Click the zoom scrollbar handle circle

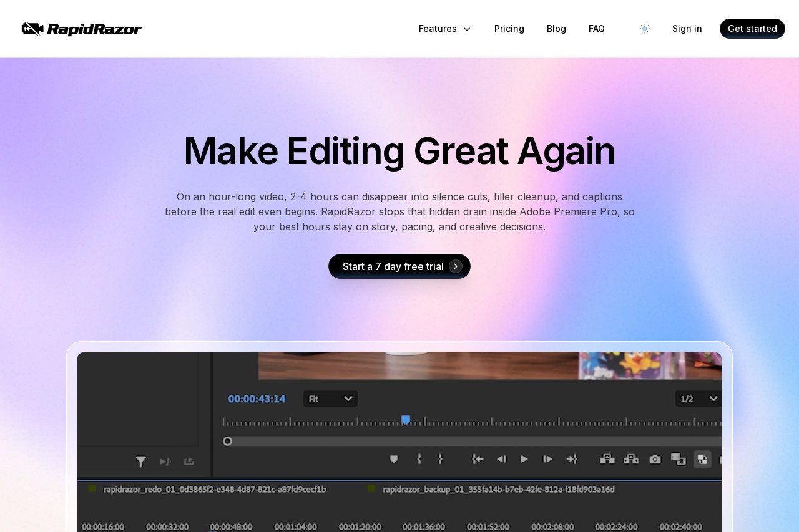228,442
